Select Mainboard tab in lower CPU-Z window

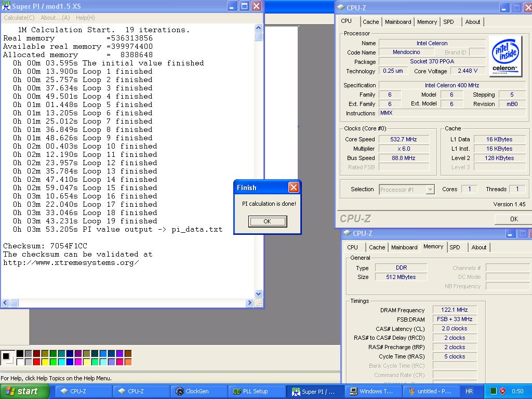pos(404,247)
